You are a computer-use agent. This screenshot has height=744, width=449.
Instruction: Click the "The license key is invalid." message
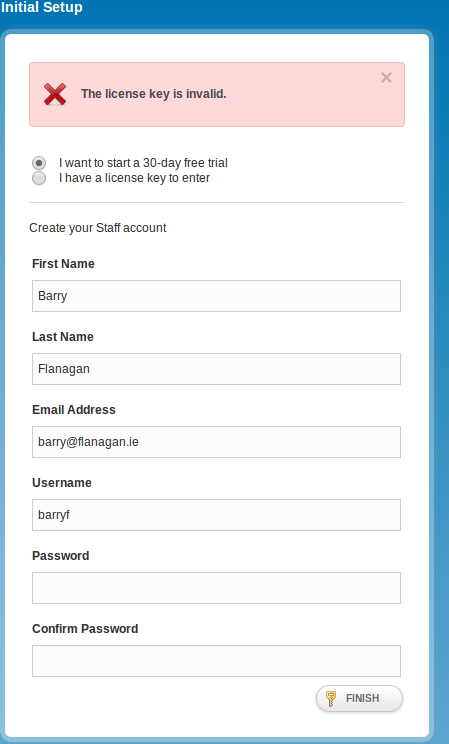(153, 94)
